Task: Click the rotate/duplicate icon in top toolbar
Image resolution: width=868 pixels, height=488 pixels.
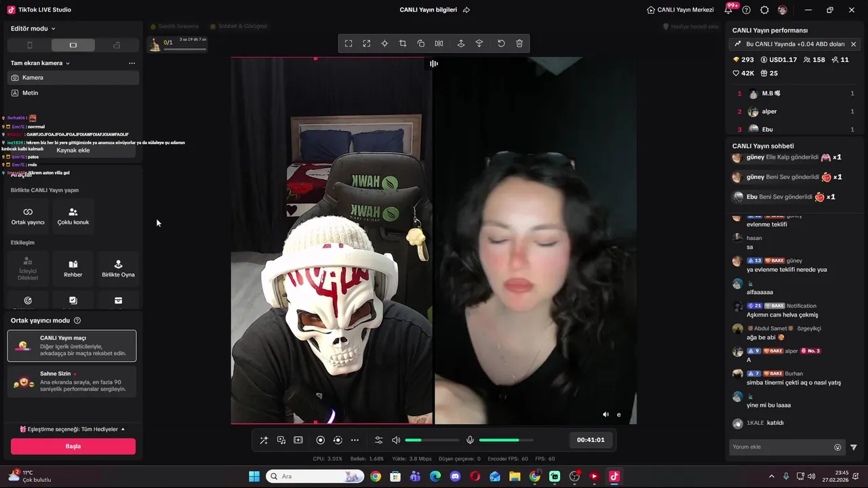Action: [x=421, y=43]
